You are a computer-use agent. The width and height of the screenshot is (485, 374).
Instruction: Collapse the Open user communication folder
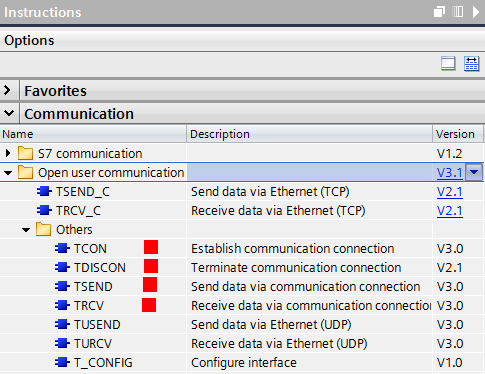pyautogui.click(x=8, y=173)
